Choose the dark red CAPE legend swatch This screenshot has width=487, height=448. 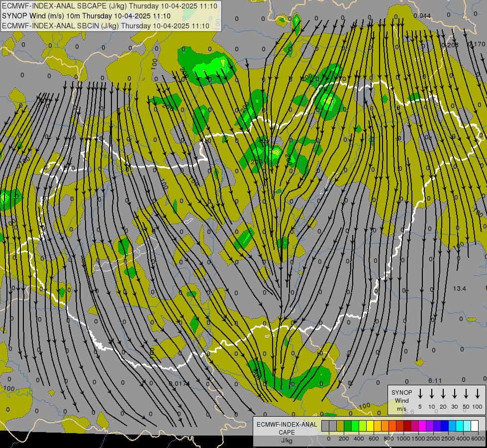(407, 426)
